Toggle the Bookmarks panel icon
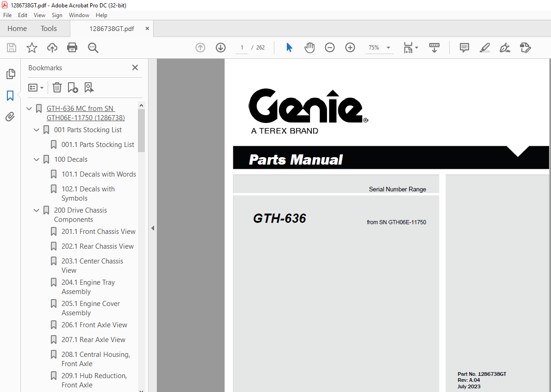This screenshot has width=551, height=392. pos(10,95)
